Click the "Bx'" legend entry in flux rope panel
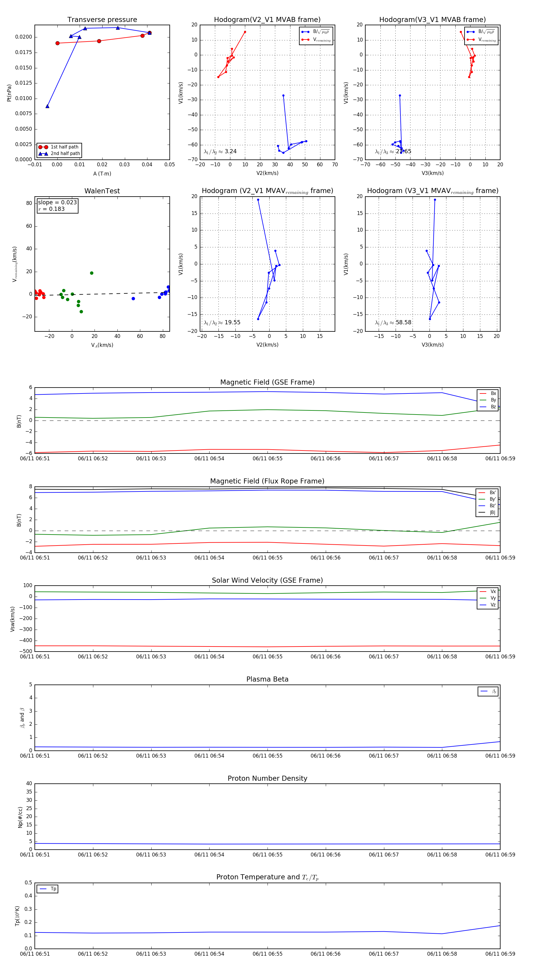 pyautogui.click(x=487, y=492)
